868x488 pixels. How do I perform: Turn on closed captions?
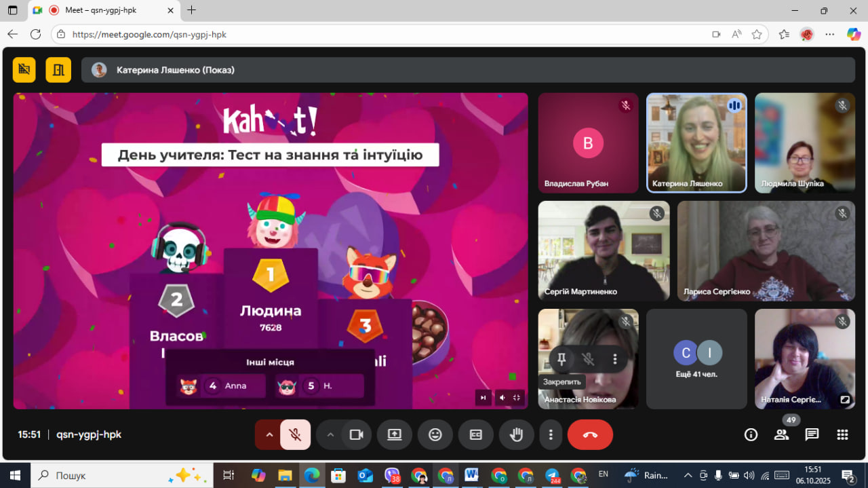click(476, 435)
